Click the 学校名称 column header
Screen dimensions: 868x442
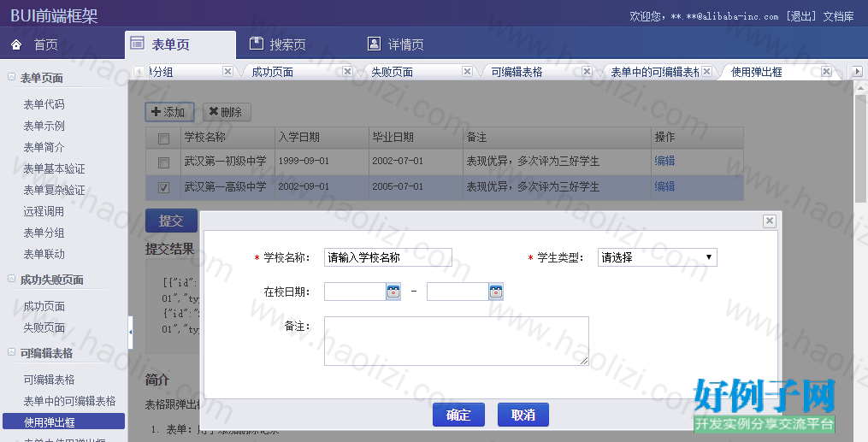click(227, 137)
